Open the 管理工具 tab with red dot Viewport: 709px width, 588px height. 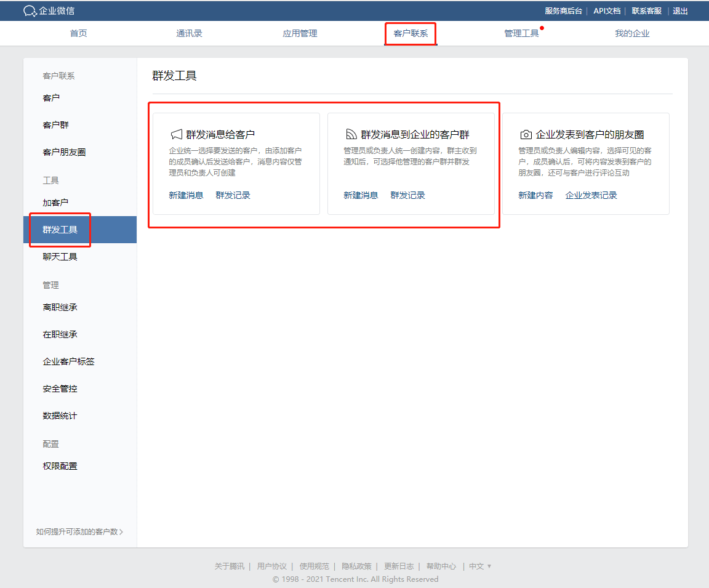521,34
